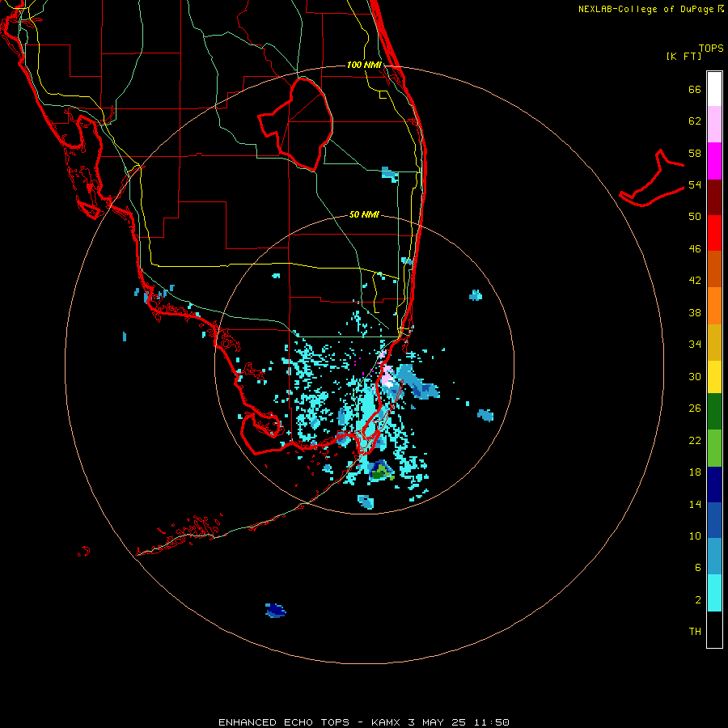Click the "62" legend value
Viewport: 728px width, 728px height.
tap(695, 121)
